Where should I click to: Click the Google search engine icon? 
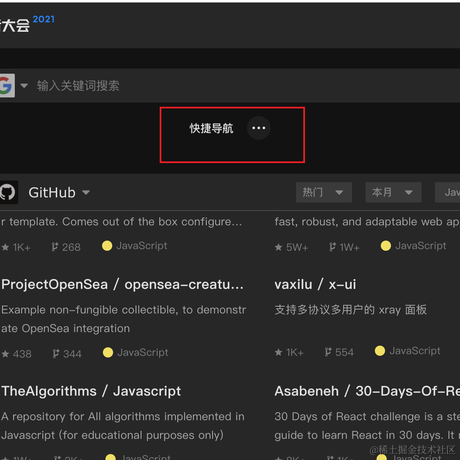(7, 86)
